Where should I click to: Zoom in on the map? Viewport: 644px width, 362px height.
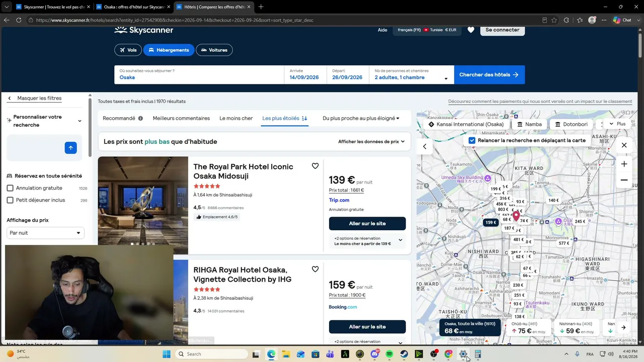(x=624, y=164)
